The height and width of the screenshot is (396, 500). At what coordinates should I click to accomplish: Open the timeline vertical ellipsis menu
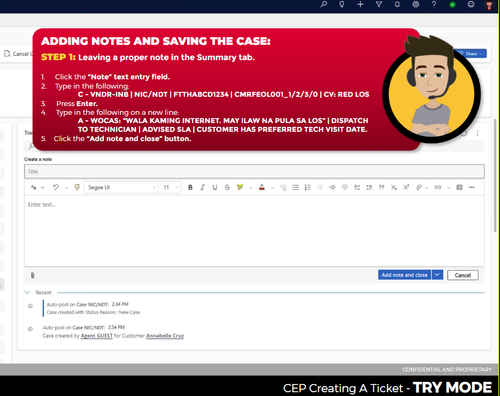coord(477,133)
